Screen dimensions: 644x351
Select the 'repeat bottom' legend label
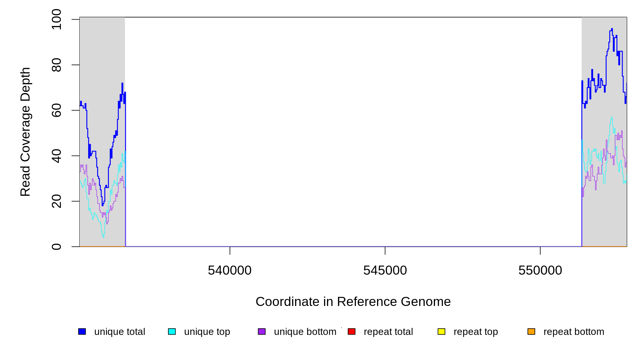pos(574,332)
